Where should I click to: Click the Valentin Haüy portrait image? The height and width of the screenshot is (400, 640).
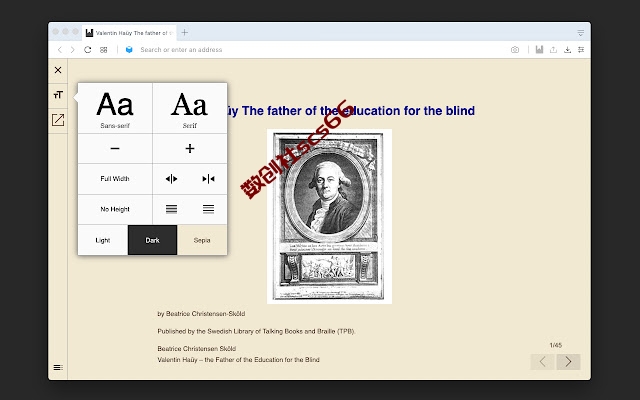pos(329,216)
